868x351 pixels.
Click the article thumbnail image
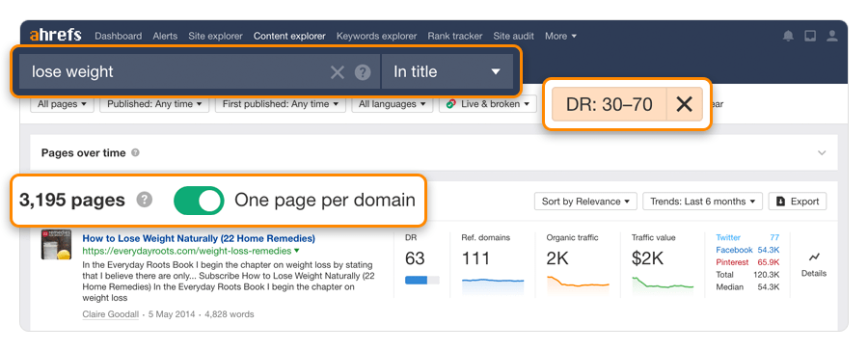57,245
